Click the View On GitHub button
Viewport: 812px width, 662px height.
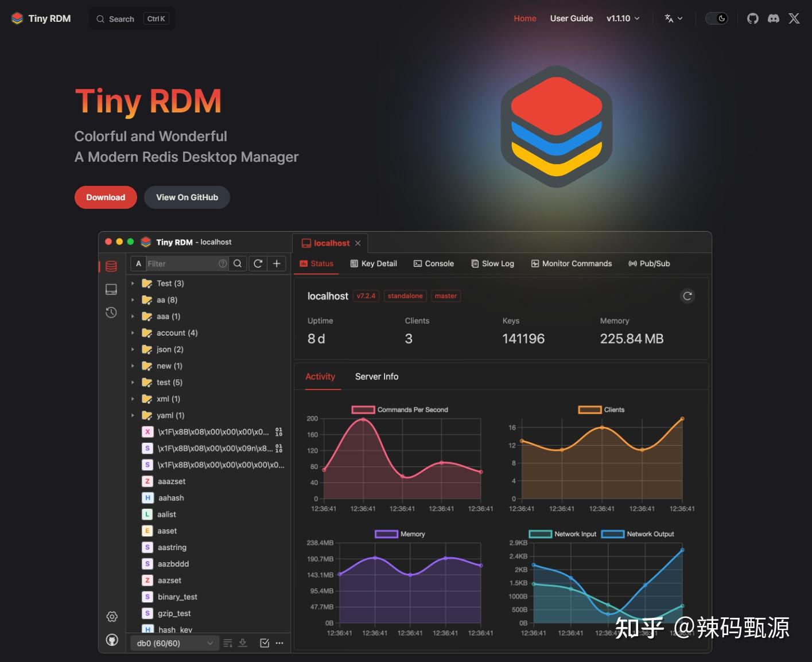(x=187, y=197)
